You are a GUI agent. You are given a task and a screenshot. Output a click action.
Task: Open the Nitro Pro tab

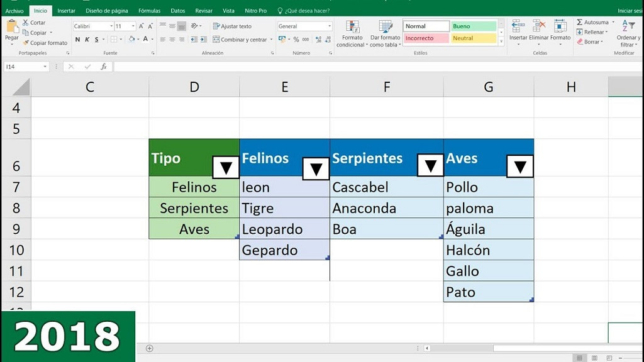pos(256,11)
